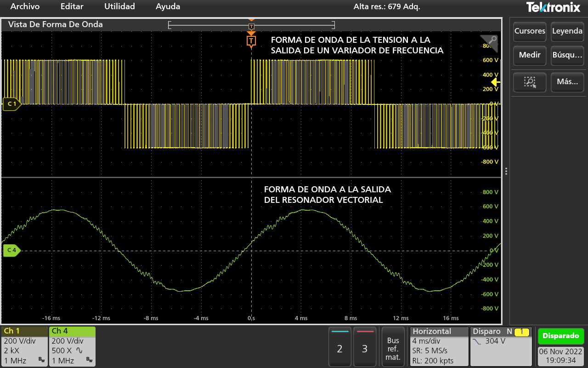588x368 pixels.
Task: Open the Editar menu
Action: coord(72,6)
